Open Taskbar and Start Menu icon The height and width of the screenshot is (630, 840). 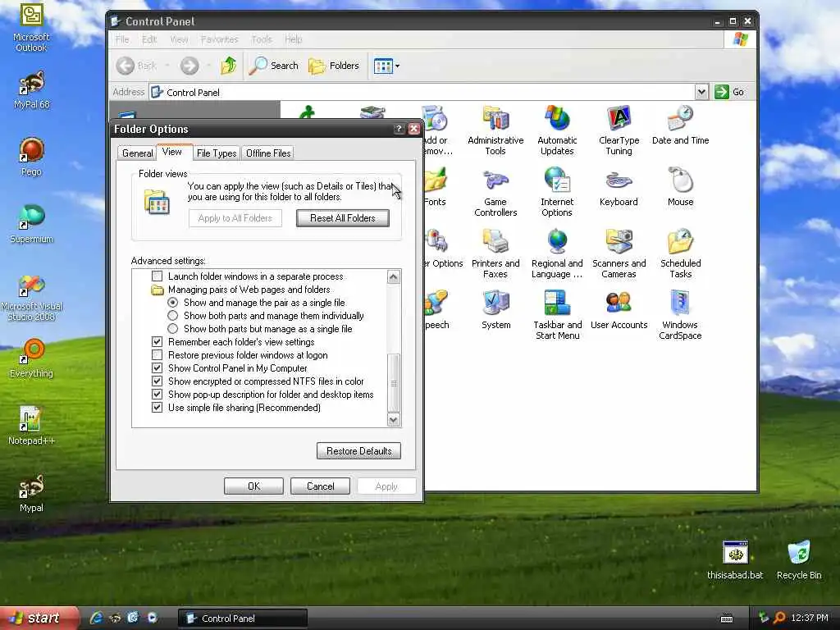(x=557, y=316)
